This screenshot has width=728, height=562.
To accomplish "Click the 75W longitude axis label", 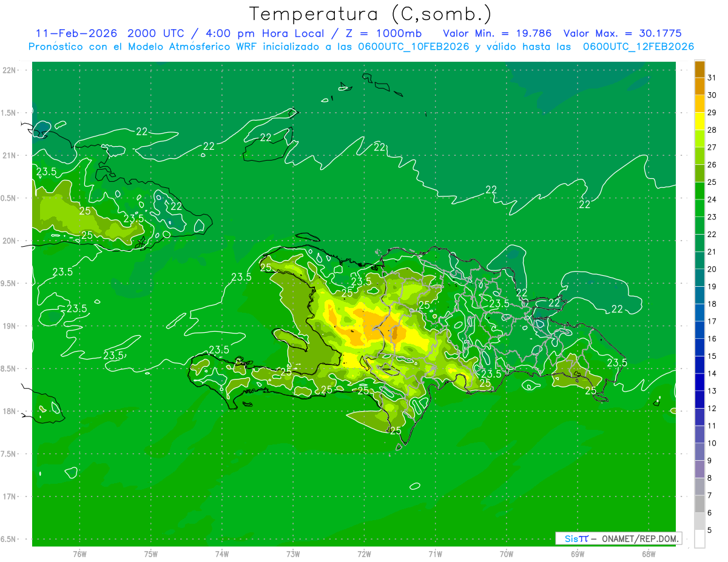I will click(151, 554).
